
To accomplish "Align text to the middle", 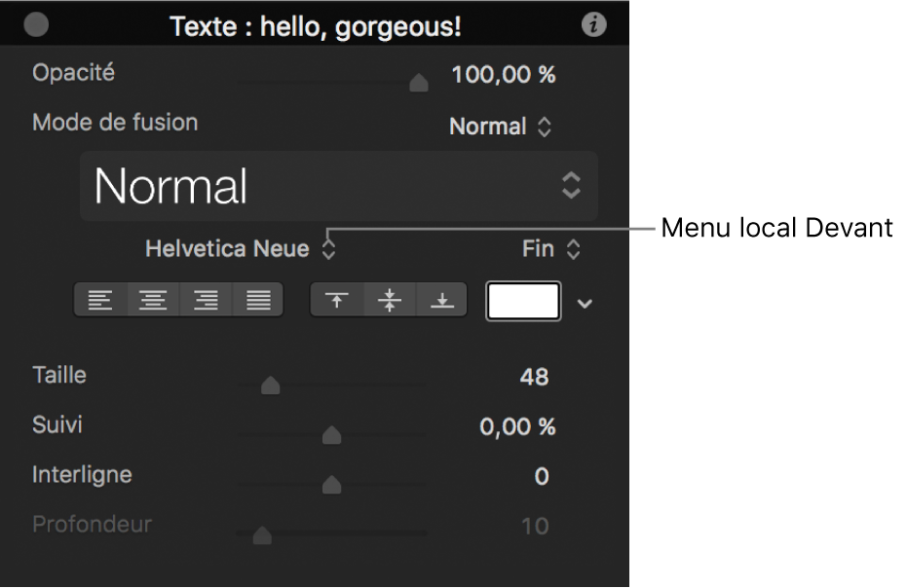I will click(x=390, y=299).
